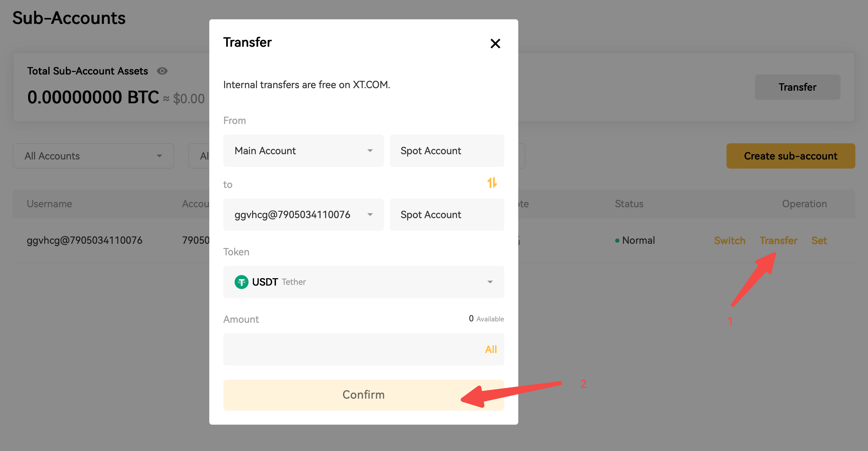Click the destination Spot Account field
Screen dimensions: 868x451
[x=447, y=215]
